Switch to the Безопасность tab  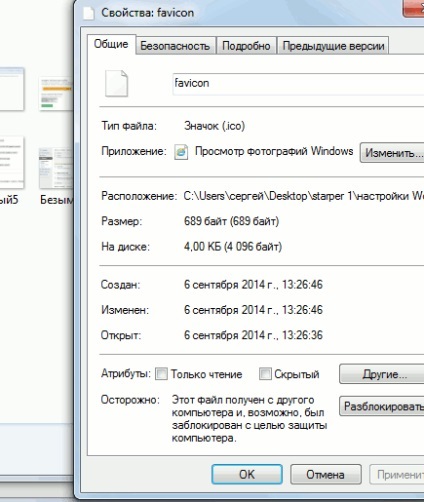point(175,45)
